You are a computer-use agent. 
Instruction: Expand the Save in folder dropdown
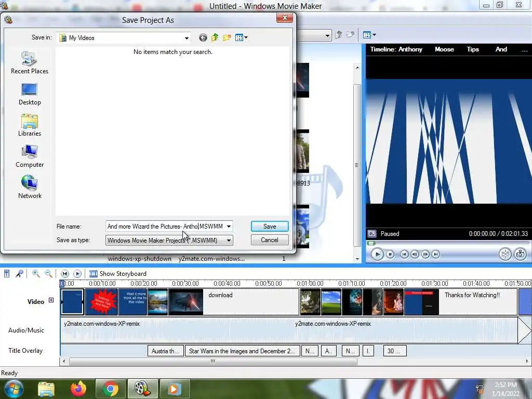[187, 38]
